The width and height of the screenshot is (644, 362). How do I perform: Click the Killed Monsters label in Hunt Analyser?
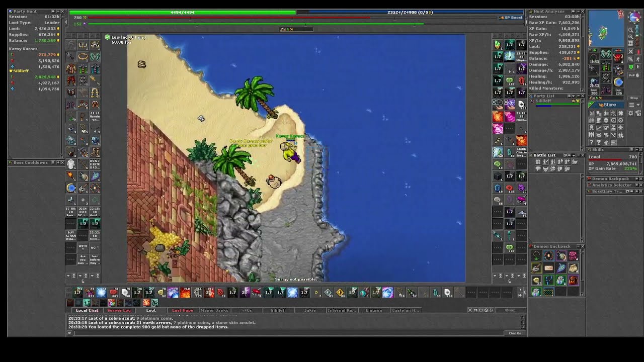[546, 88]
